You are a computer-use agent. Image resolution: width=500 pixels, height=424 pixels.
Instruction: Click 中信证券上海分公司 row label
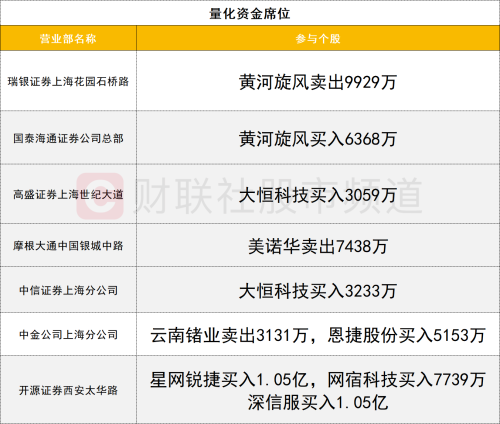(68, 290)
